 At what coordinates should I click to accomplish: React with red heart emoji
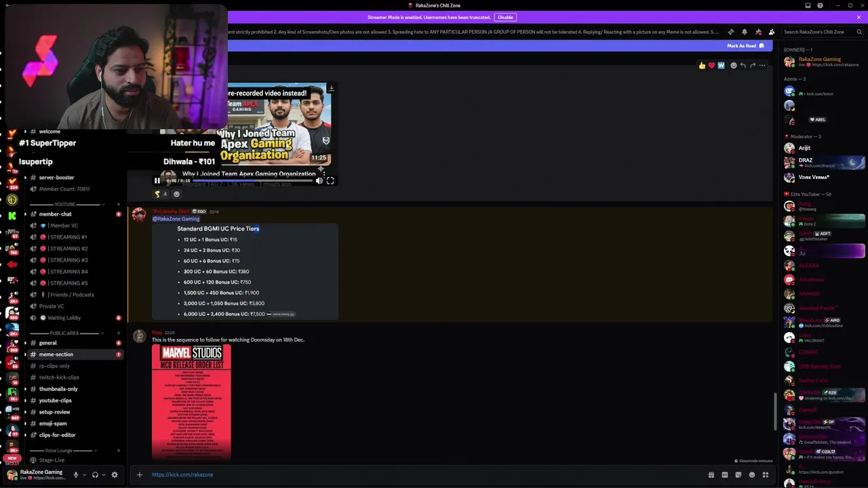[711, 66]
